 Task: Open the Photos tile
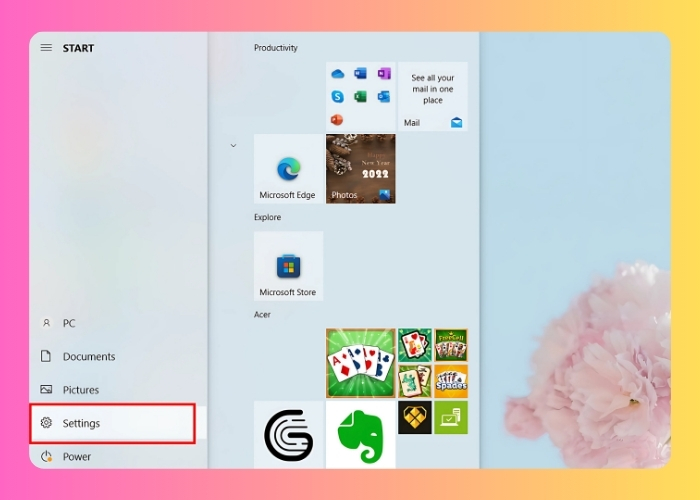tap(360, 169)
